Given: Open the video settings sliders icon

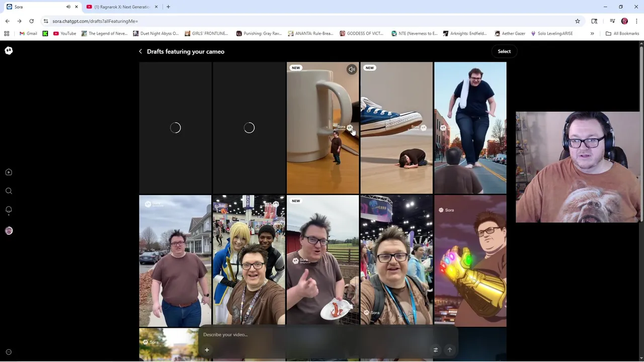Looking at the screenshot, I should pyautogui.click(x=436, y=350).
